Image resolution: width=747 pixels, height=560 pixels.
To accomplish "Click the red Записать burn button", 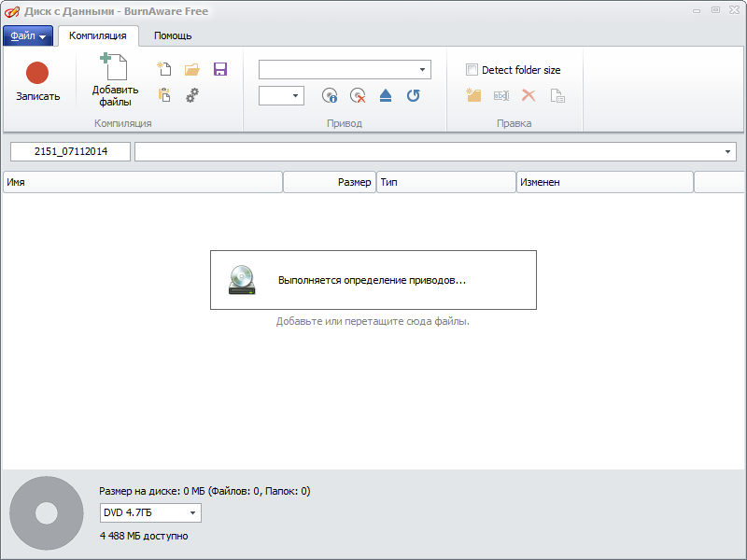I will (x=37, y=75).
